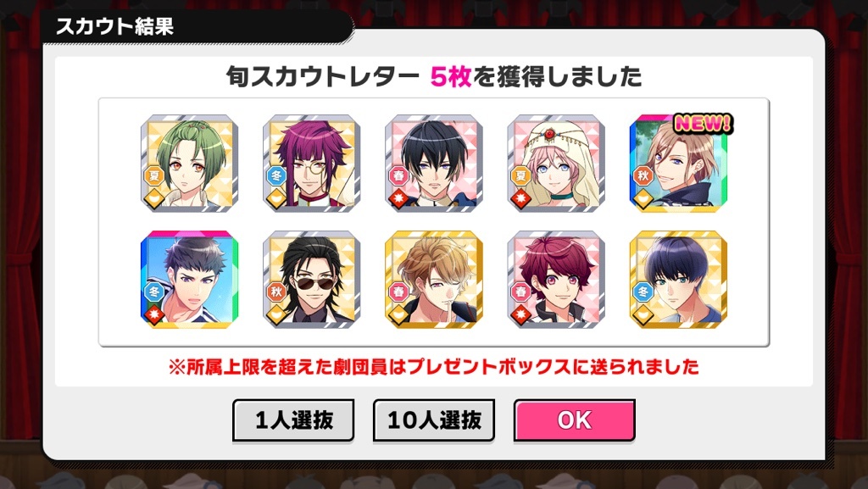
Task: Scout again with 1人選抜 button
Action: (x=293, y=420)
